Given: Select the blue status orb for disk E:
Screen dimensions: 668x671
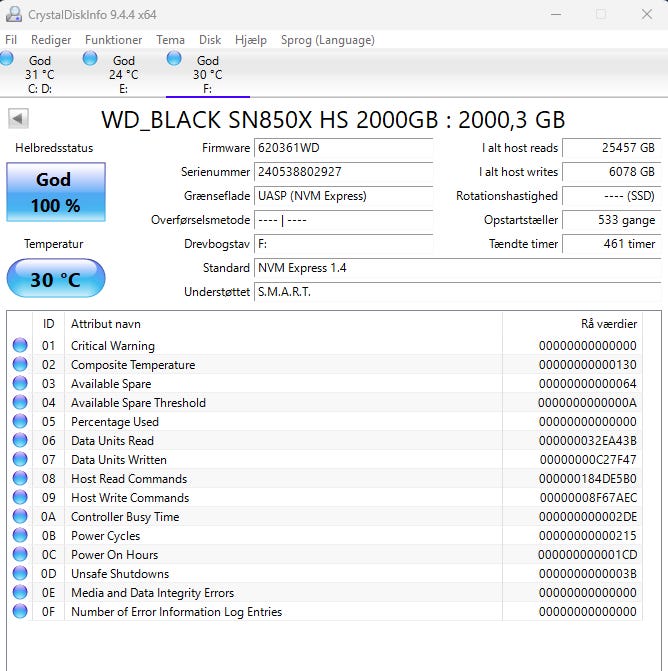Looking at the screenshot, I should click(90, 58).
